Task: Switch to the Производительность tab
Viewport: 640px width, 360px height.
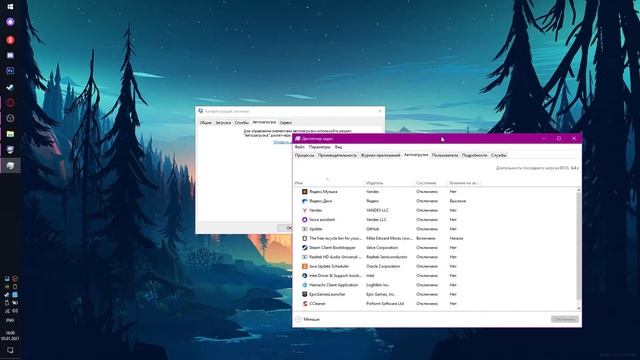Action: pos(337,156)
